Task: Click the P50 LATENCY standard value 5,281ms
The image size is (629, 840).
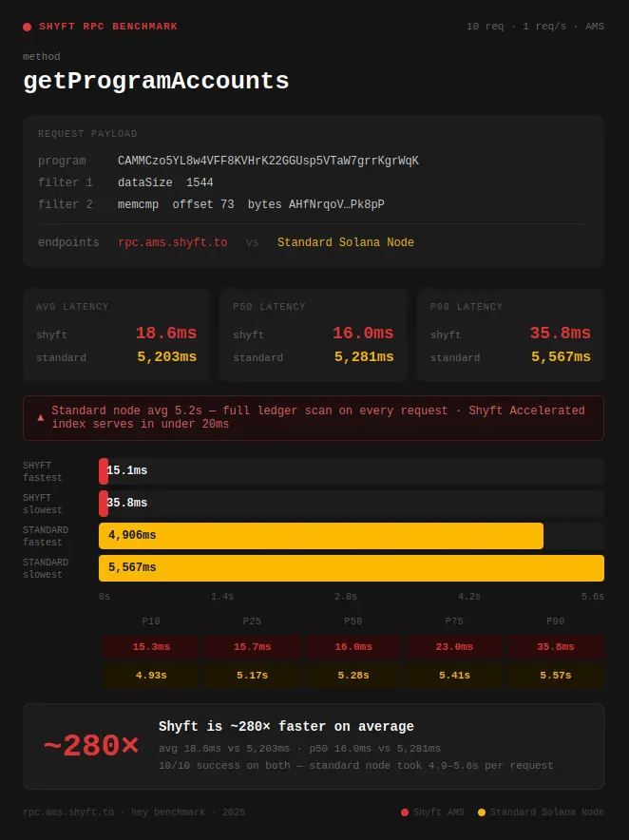Action: tap(364, 356)
